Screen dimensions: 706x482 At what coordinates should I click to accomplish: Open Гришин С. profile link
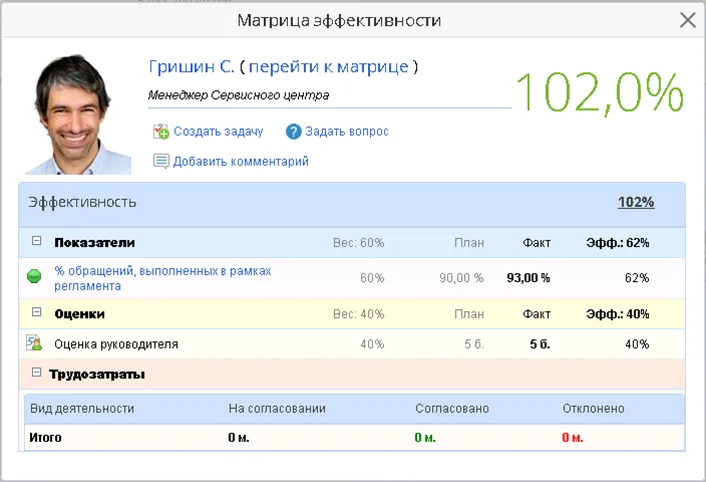(191, 67)
